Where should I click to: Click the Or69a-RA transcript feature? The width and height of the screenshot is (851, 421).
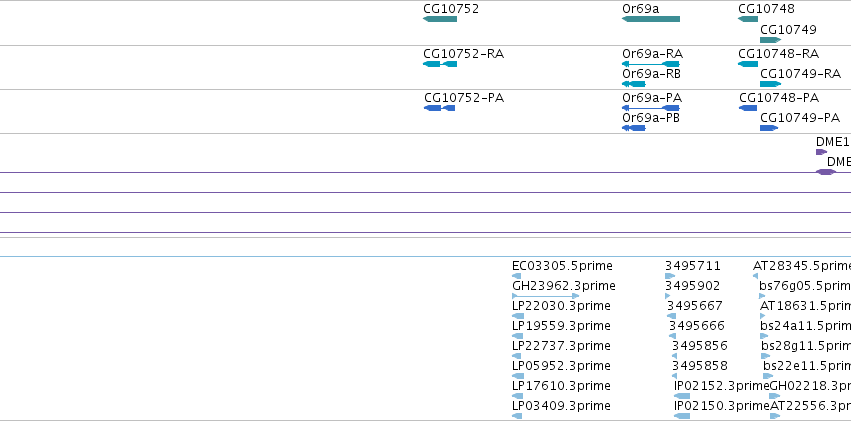(x=651, y=64)
